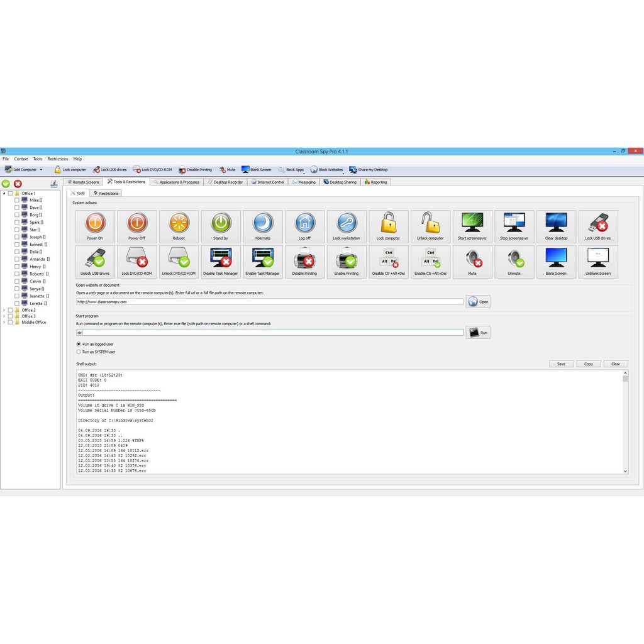
Task: Expand the Middle Office tree node
Action: coord(4,322)
